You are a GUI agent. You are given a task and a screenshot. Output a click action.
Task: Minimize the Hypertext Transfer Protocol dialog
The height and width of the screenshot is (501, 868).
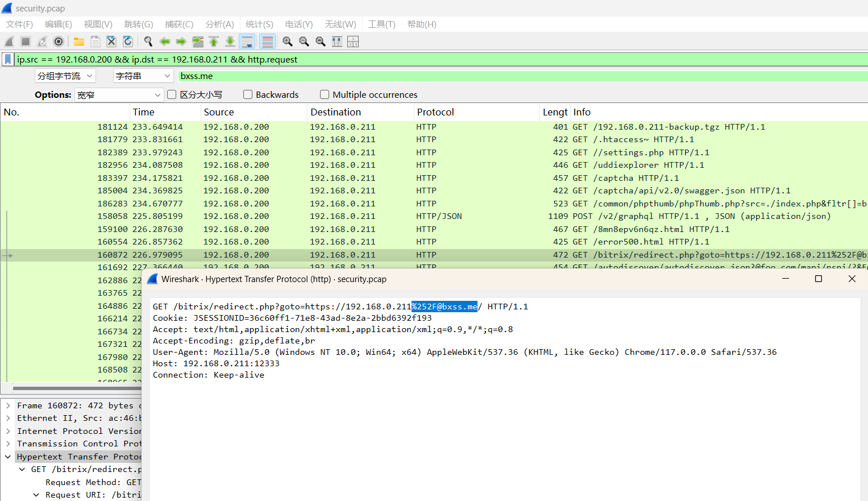(x=786, y=279)
